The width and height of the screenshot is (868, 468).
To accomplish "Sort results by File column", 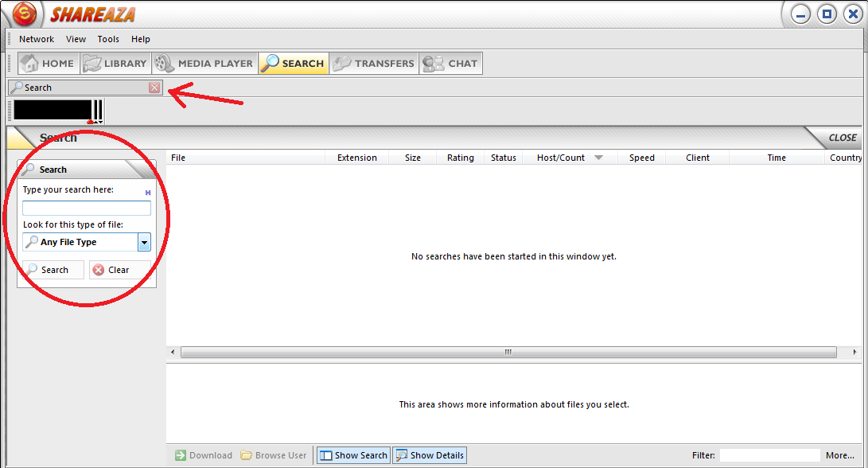I will point(245,158).
